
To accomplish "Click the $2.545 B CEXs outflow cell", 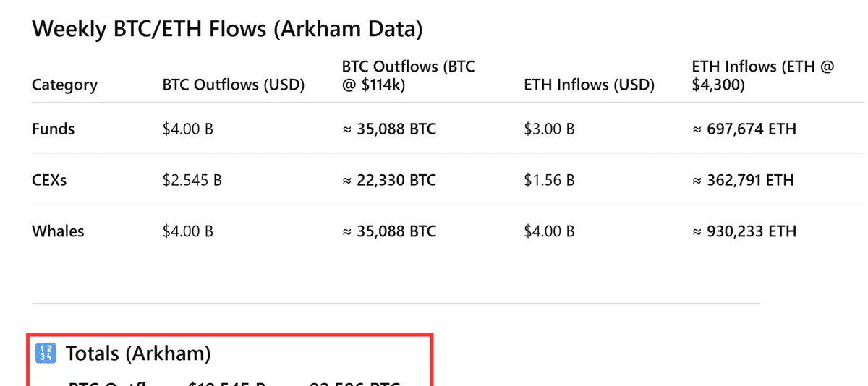I will point(192,180).
